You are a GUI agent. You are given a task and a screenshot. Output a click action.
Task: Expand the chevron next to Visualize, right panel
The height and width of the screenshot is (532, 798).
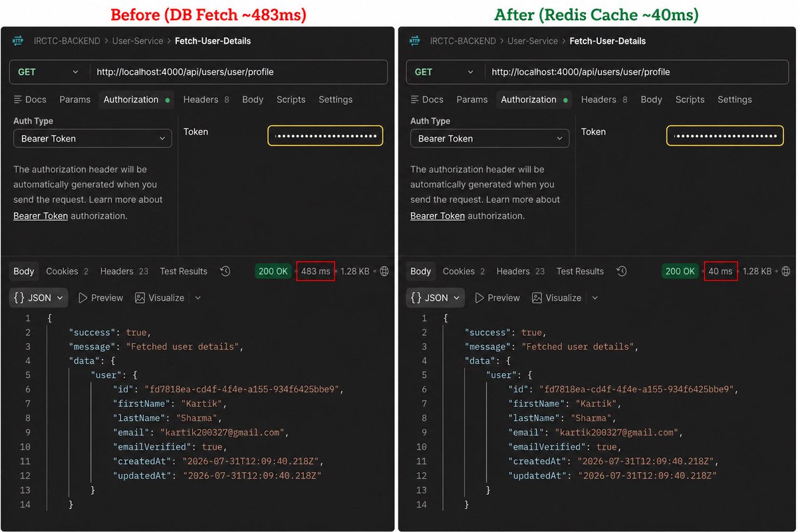point(595,298)
